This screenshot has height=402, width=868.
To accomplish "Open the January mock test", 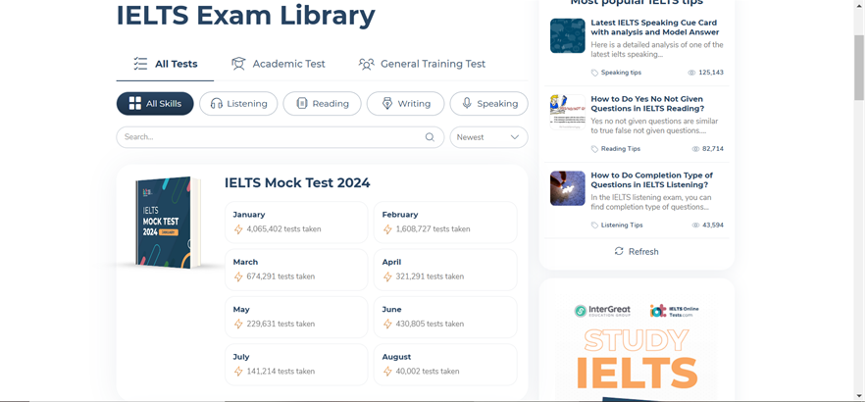I will pyautogui.click(x=296, y=222).
